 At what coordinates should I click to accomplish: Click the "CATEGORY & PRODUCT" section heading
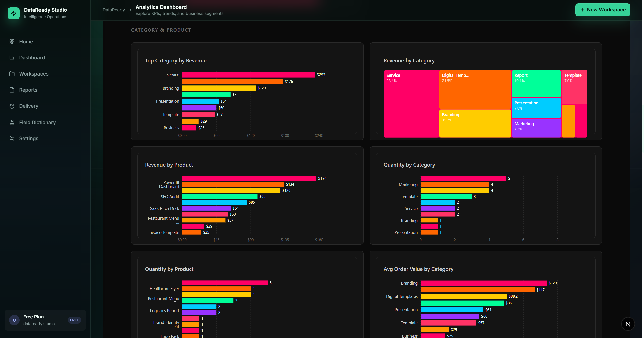point(161,30)
